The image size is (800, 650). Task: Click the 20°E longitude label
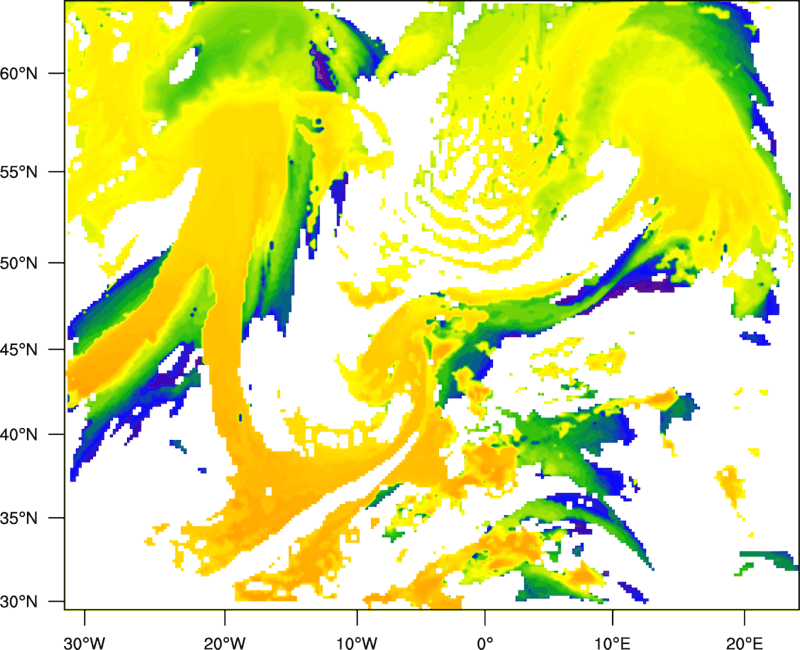pyautogui.click(x=744, y=643)
